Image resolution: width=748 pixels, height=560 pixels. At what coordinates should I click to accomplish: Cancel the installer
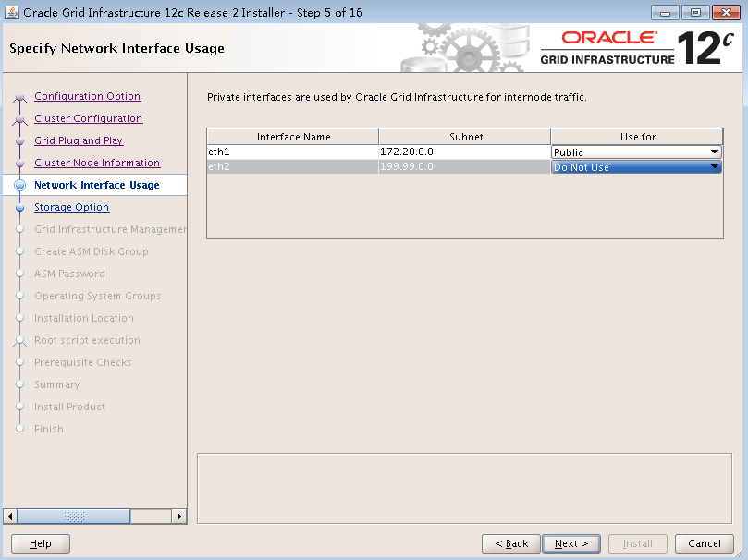[x=705, y=543]
